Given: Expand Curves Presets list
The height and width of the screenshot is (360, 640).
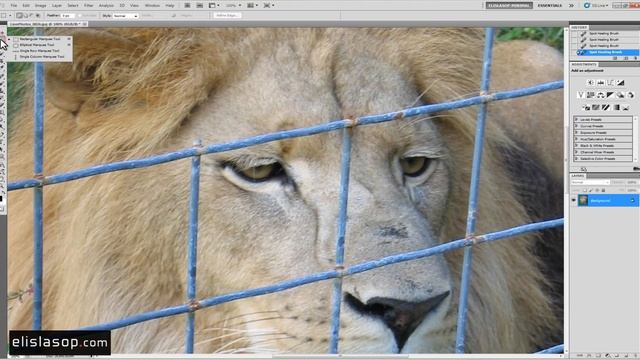Looking at the screenshot, I should 576,126.
